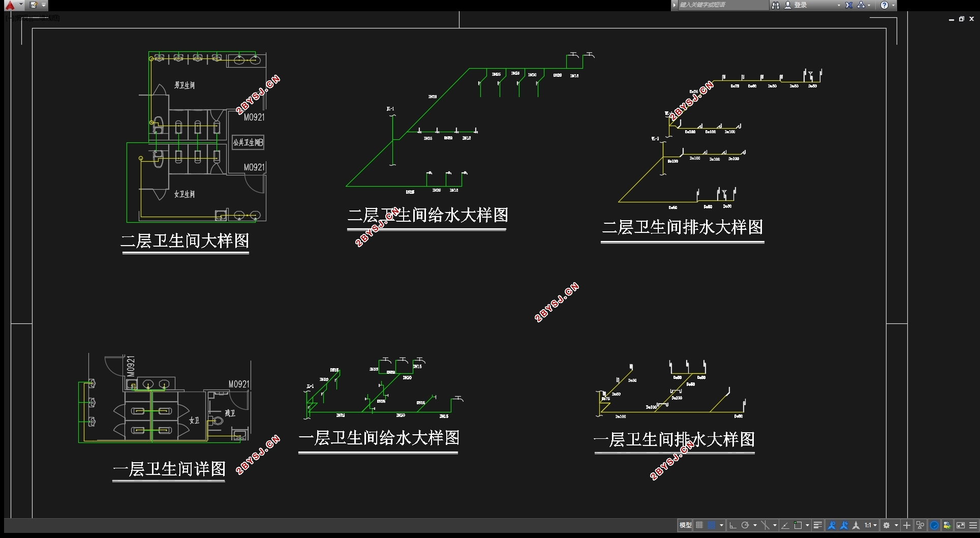Click the user account sign-in icon
980x538 pixels.
tap(788, 5)
